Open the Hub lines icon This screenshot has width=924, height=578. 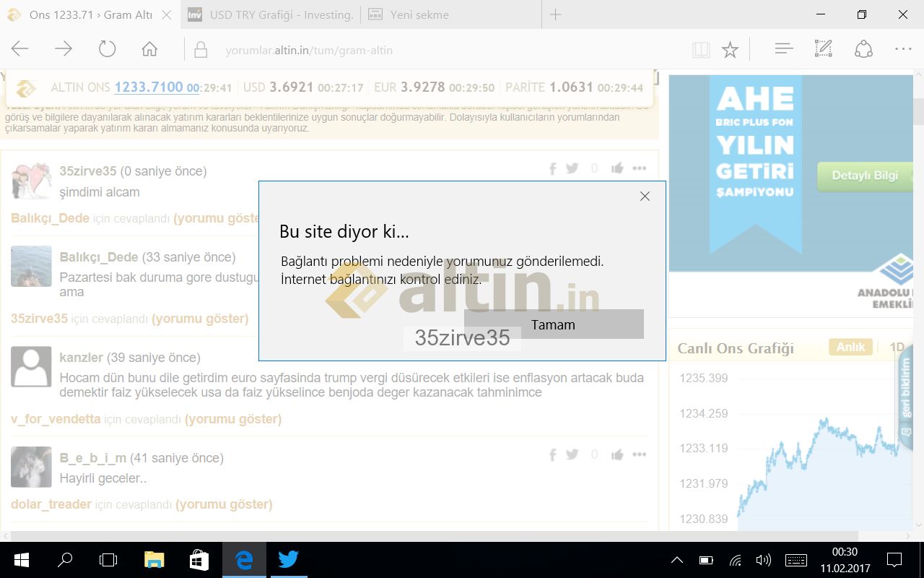tap(783, 49)
